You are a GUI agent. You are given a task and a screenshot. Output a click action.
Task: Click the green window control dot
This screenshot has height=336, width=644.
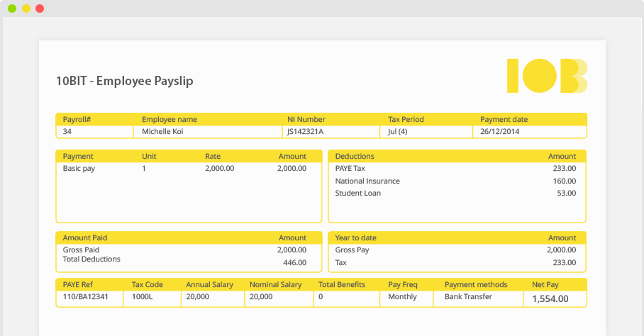pyautogui.click(x=12, y=9)
